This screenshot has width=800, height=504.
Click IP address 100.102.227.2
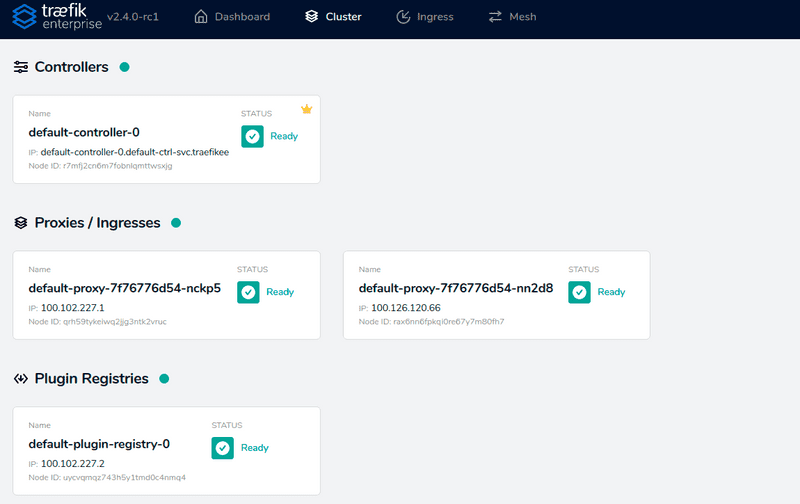click(72, 464)
